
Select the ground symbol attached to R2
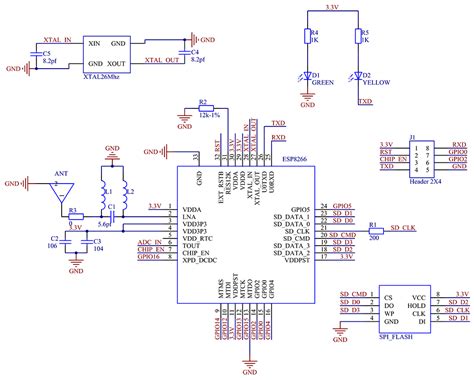coord(184,119)
